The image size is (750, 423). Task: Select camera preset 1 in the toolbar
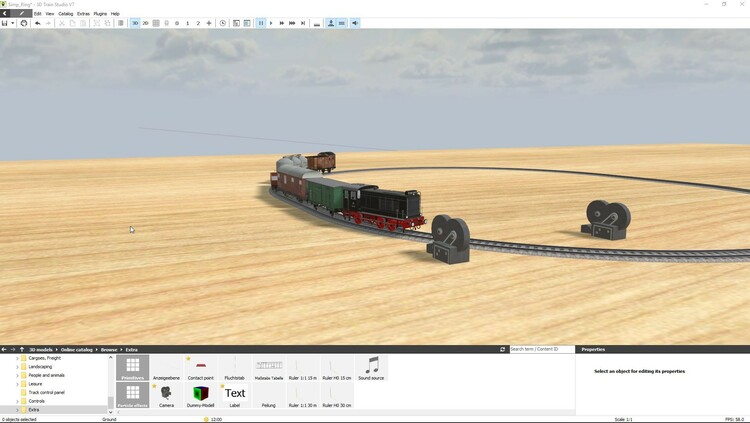point(188,23)
